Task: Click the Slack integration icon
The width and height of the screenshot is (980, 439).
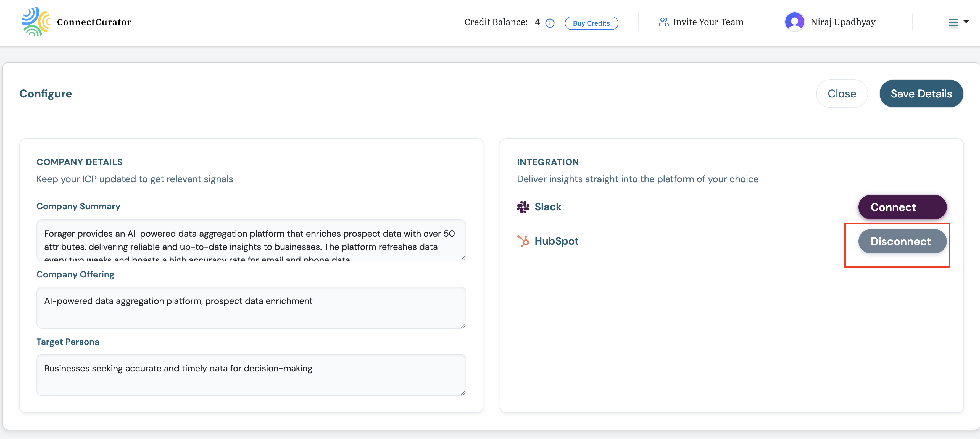Action: [x=523, y=207]
